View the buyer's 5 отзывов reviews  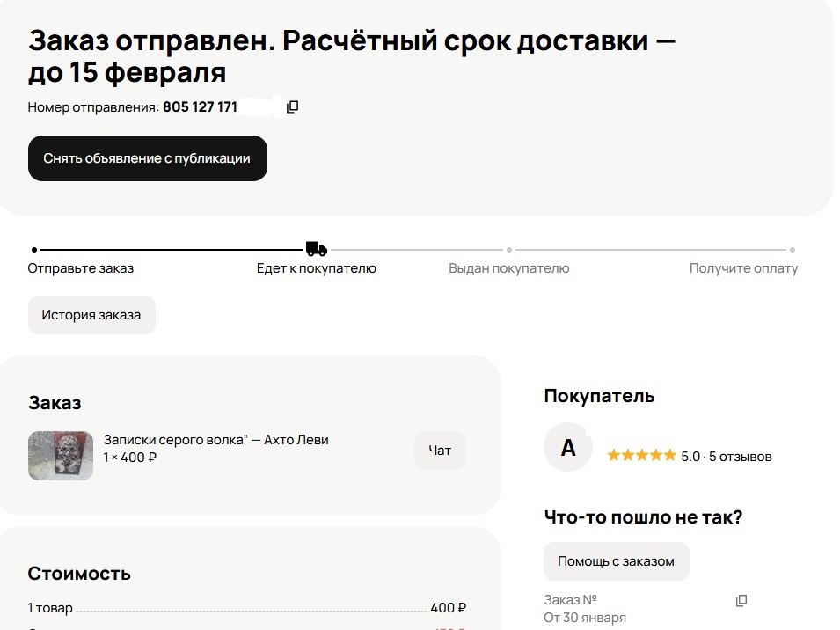click(x=741, y=457)
